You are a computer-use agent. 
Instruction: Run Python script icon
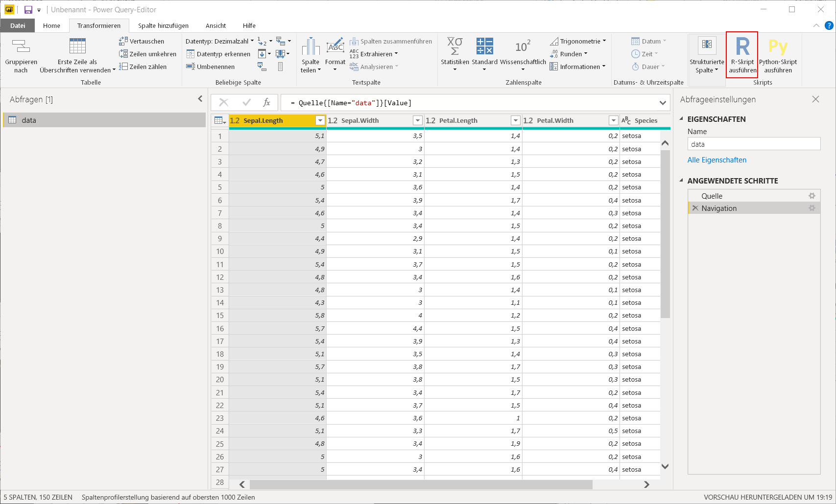778,46
